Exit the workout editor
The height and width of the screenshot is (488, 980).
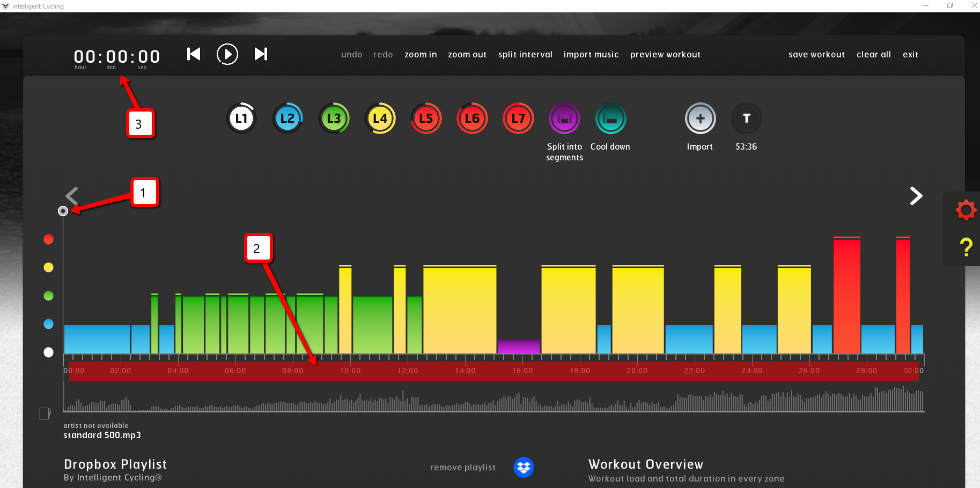click(910, 55)
